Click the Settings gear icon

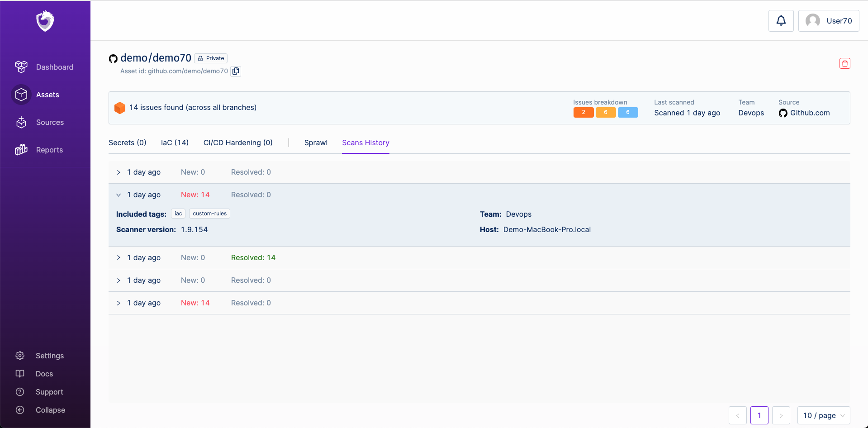click(20, 356)
